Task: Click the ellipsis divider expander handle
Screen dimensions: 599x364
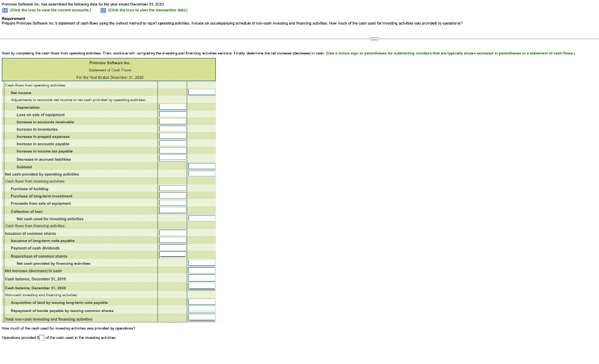Action: 374,39
